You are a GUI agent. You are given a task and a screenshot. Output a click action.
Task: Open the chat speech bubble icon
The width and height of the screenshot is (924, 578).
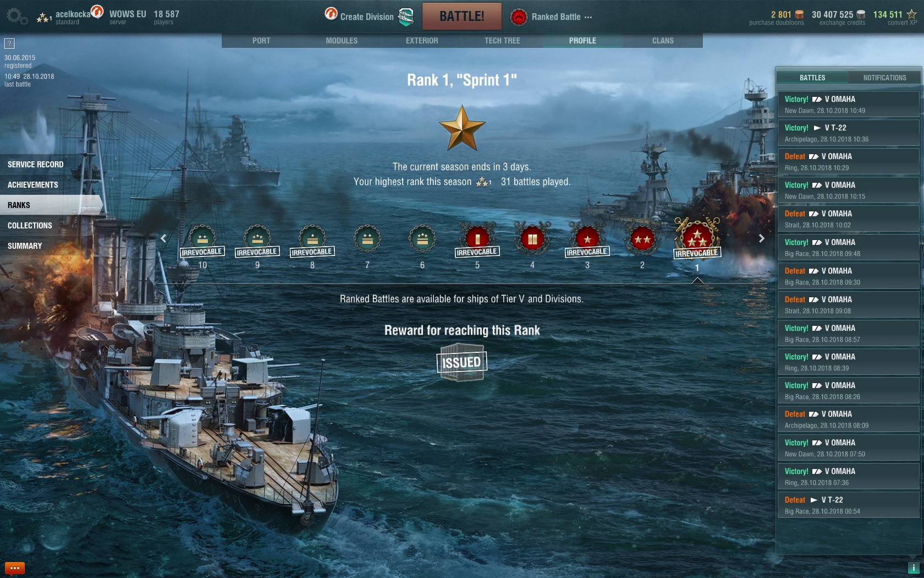coord(15,568)
